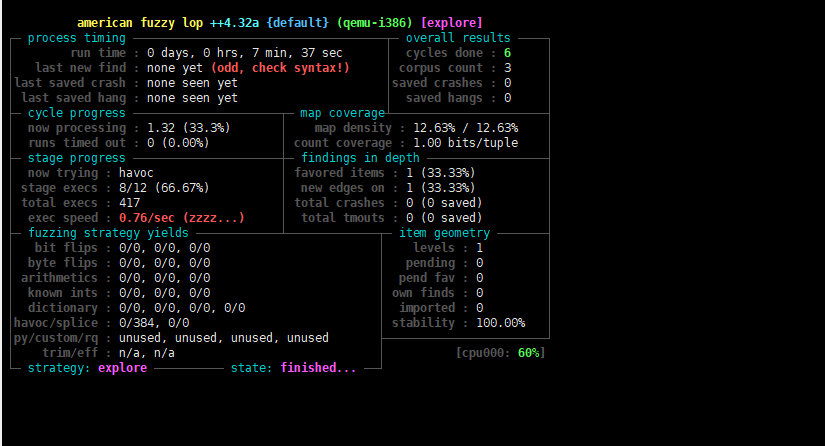The height and width of the screenshot is (446, 825).
Task: Click the red exec speed '0.76/sec (zzzz...)'
Action: tap(182, 218)
